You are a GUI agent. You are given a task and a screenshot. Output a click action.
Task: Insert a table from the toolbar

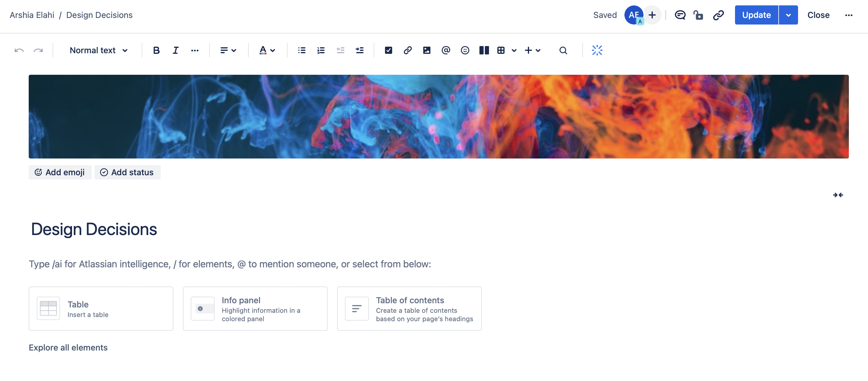click(501, 51)
